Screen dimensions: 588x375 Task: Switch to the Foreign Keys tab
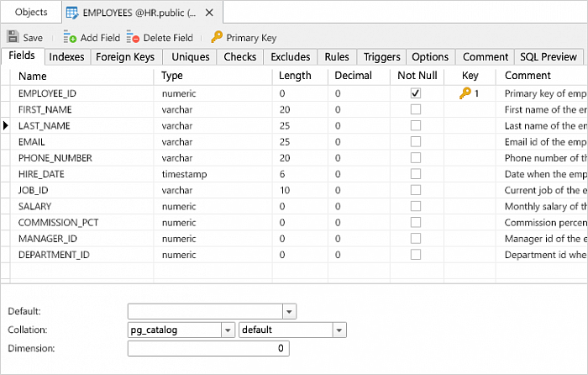pyautogui.click(x=125, y=57)
